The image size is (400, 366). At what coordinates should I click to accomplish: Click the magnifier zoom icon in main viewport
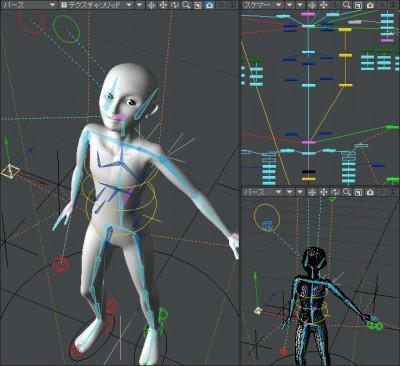pos(186,5)
